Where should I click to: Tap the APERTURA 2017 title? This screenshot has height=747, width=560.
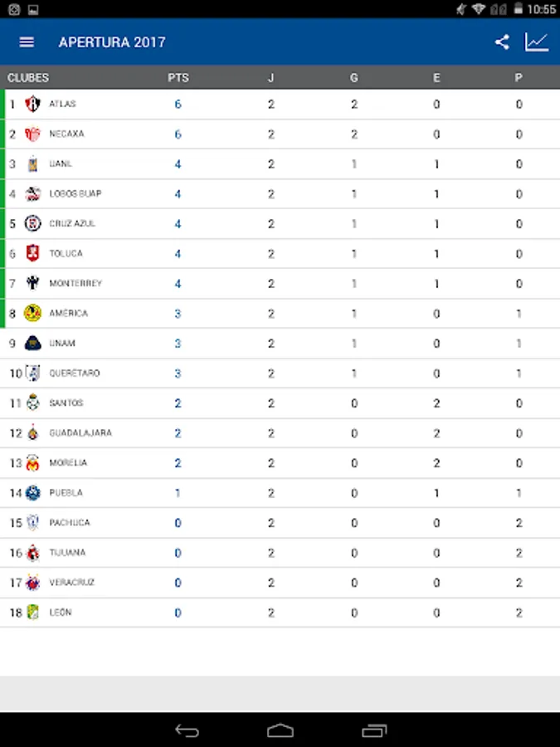pyautogui.click(x=112, y=42)
